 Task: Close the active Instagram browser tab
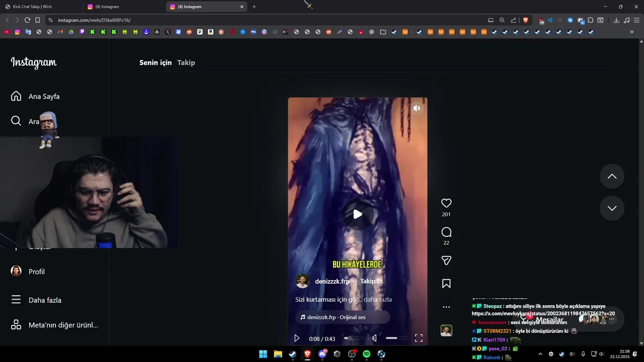[x=242, y=7]
